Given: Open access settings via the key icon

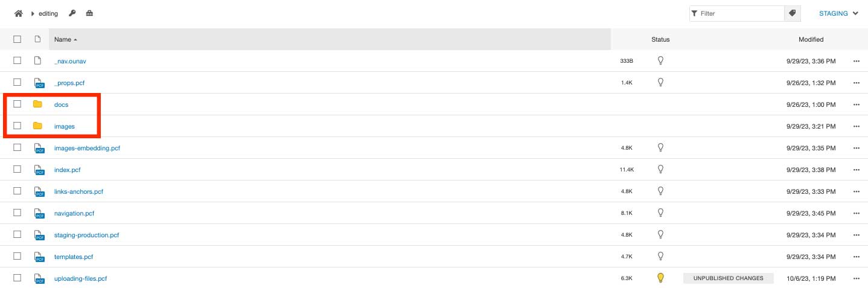Looking at the screenshot, I should coord(72,13).
